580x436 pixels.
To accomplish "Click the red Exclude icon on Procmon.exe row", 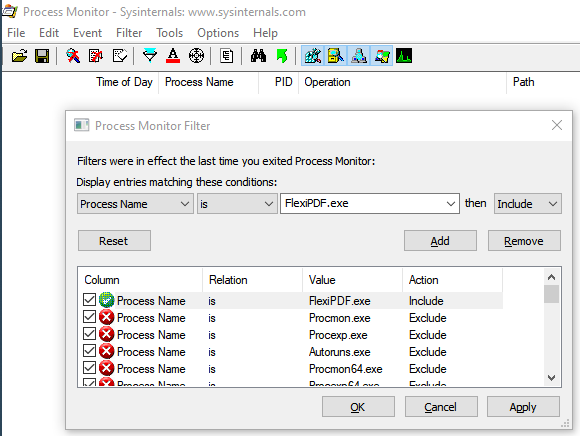I will point(106,317).
